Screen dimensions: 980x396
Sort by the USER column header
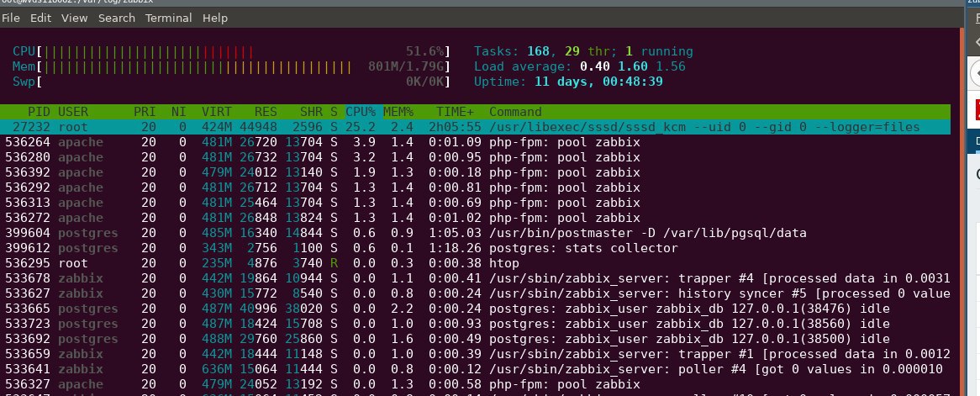(73, 112)
